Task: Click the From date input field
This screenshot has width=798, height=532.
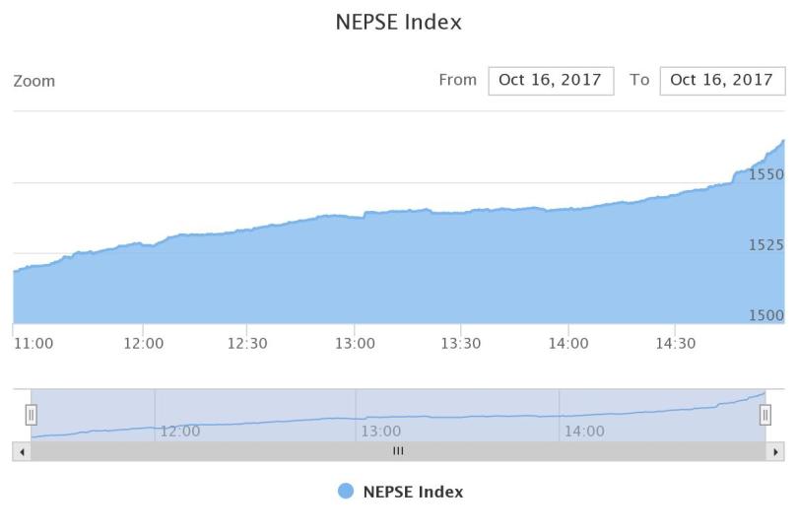Action: 551,81
